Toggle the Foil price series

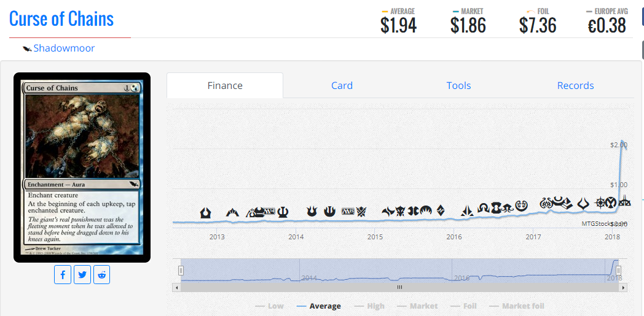coord(464,306)
